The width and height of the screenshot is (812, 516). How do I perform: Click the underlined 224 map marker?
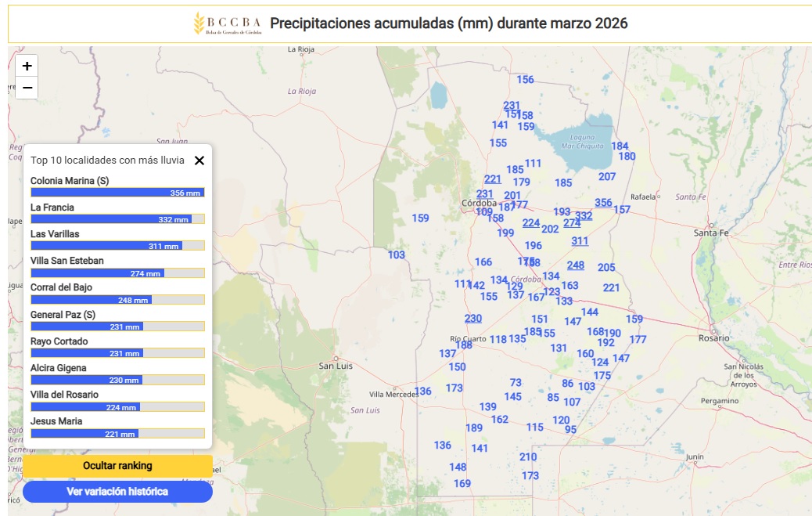pyautogui.click(x=531, y=223)
